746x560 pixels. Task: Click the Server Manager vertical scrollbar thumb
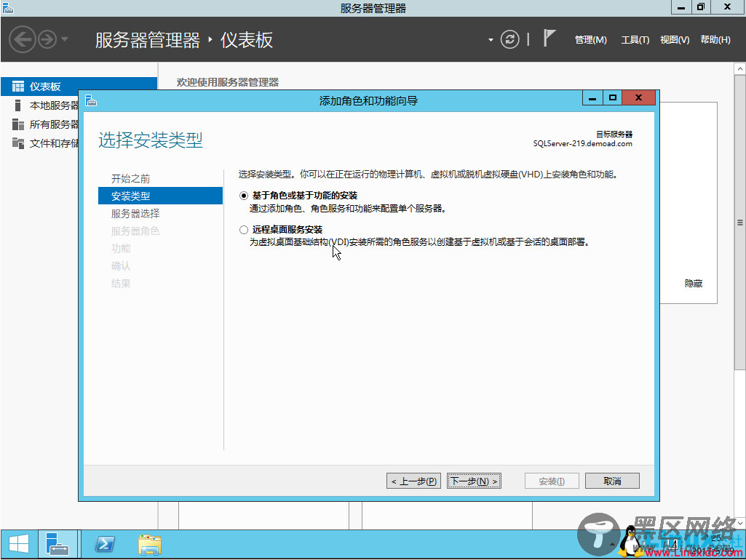click(x=740, y=222)
